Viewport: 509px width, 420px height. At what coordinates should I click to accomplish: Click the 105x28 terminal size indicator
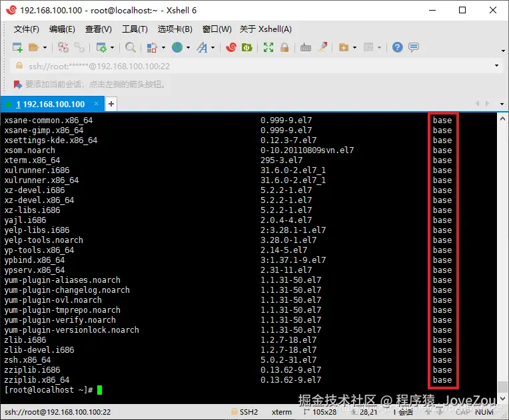(x=320, y=412)
